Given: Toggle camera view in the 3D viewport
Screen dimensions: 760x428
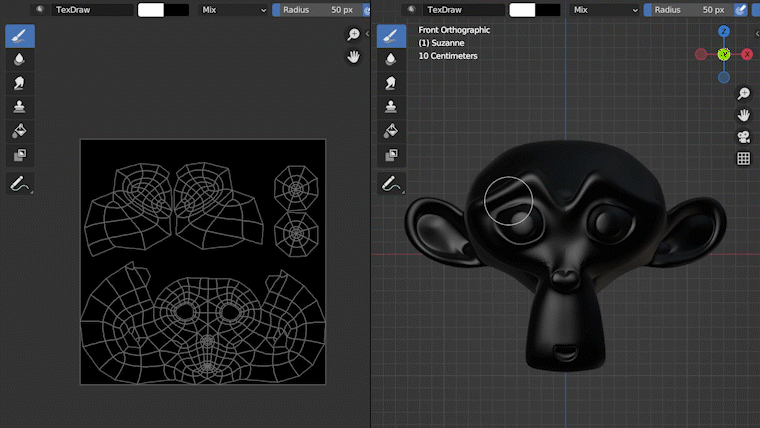Looking at the screenshot, I should 743,137.
